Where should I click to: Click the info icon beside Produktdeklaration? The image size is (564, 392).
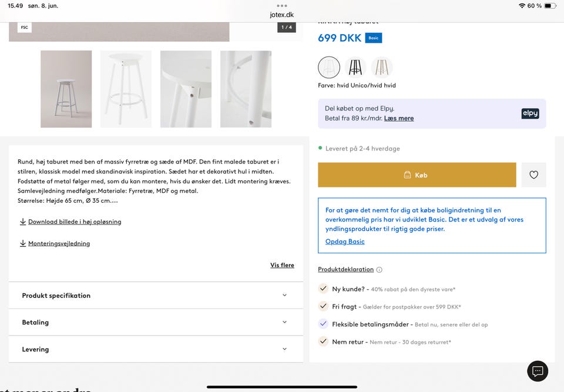coord(380,270)
